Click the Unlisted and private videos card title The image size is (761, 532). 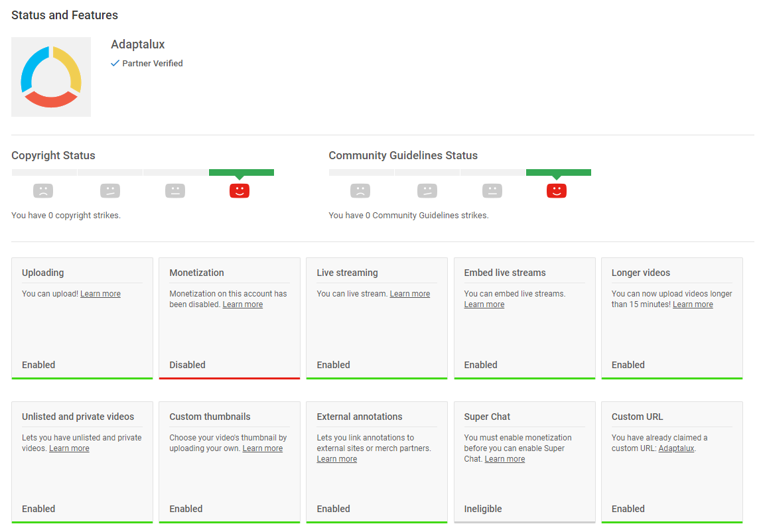(78, 417)
